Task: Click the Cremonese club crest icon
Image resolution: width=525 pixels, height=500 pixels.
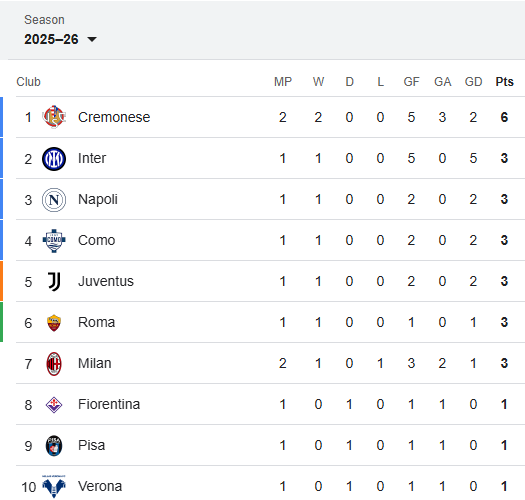Action: click(x=54, y=117)
